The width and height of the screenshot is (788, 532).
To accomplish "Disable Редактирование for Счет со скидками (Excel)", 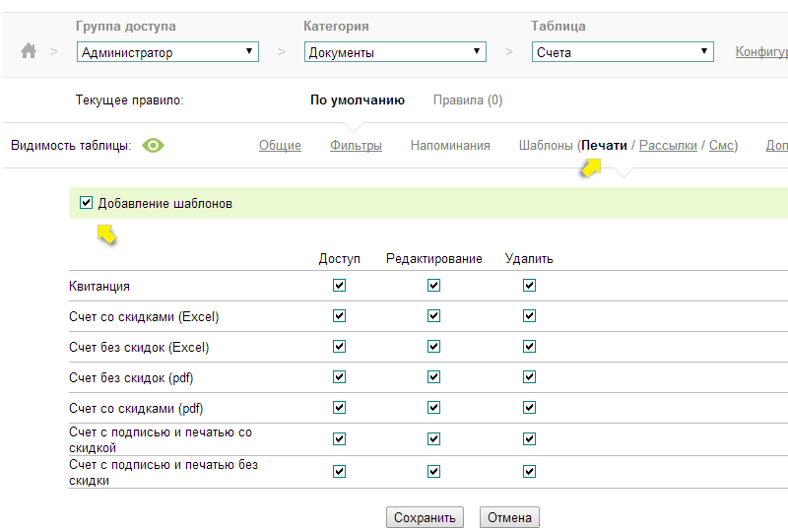I will [x=434, y=316].
